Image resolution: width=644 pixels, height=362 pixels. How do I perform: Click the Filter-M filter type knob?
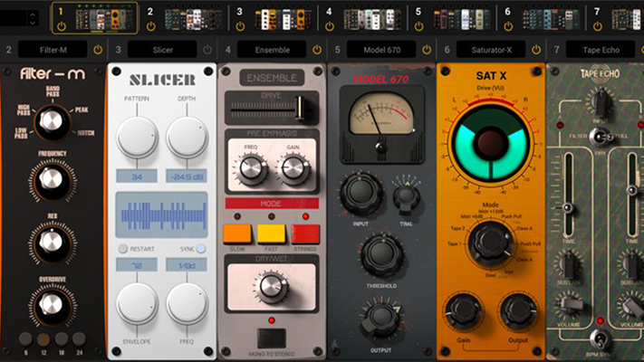(x=52, y=121)
